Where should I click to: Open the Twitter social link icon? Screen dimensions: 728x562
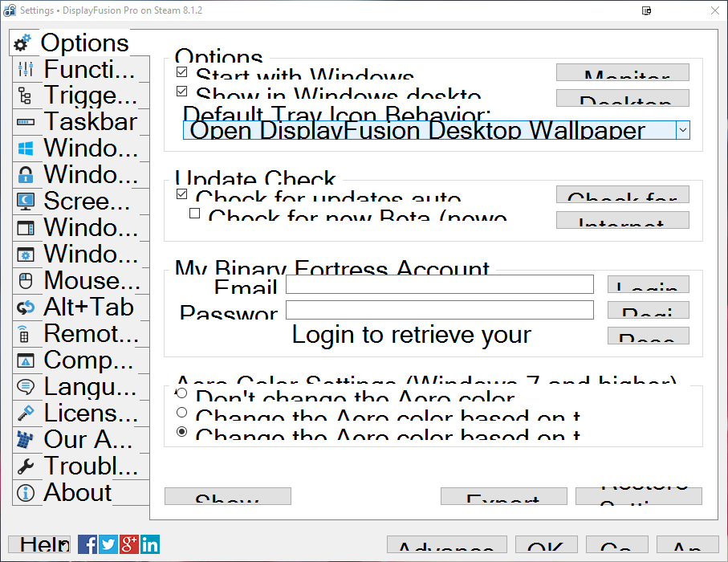[108, 544]
